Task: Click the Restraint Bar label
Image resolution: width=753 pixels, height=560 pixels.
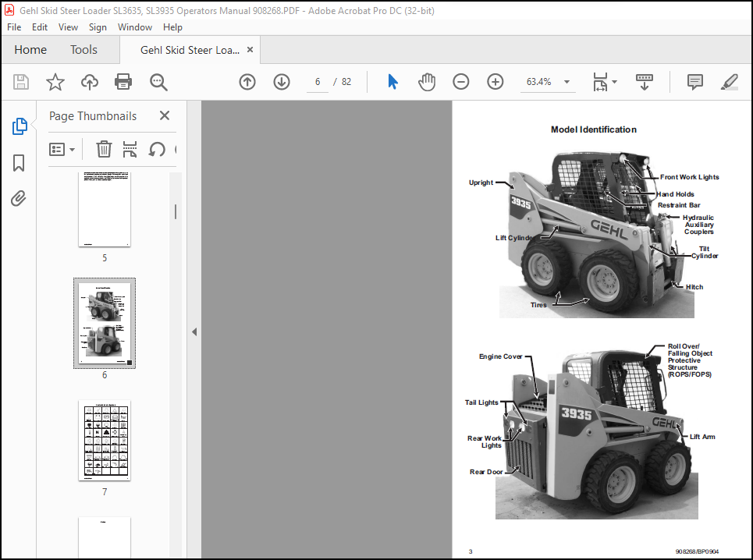Action: tap(679, 205)
